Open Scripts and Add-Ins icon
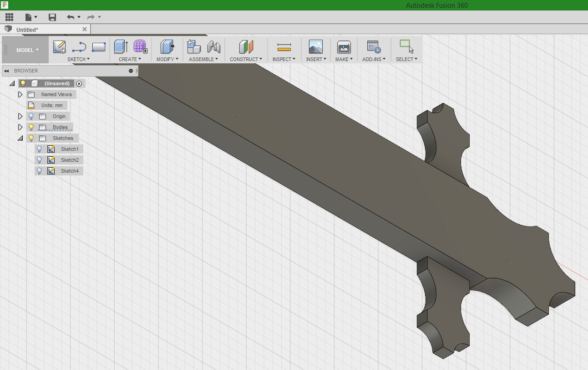The width and height of the screenshot is (588, 370). tap(374, 46)
